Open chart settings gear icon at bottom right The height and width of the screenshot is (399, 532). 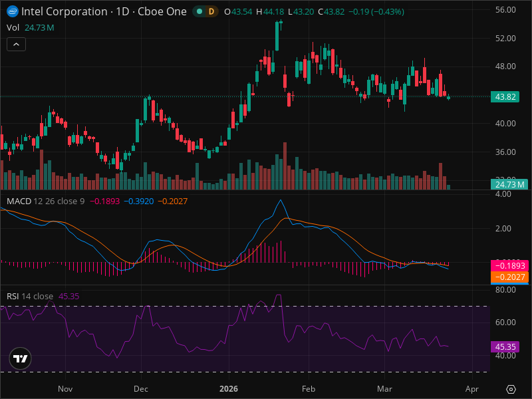tap(511, 389)
